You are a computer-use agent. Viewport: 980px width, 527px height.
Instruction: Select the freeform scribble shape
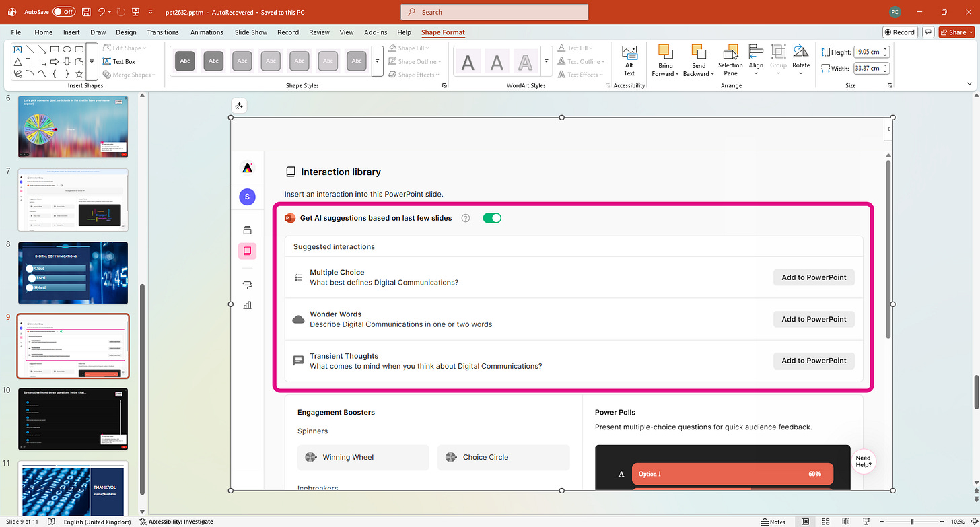(18, 73)
